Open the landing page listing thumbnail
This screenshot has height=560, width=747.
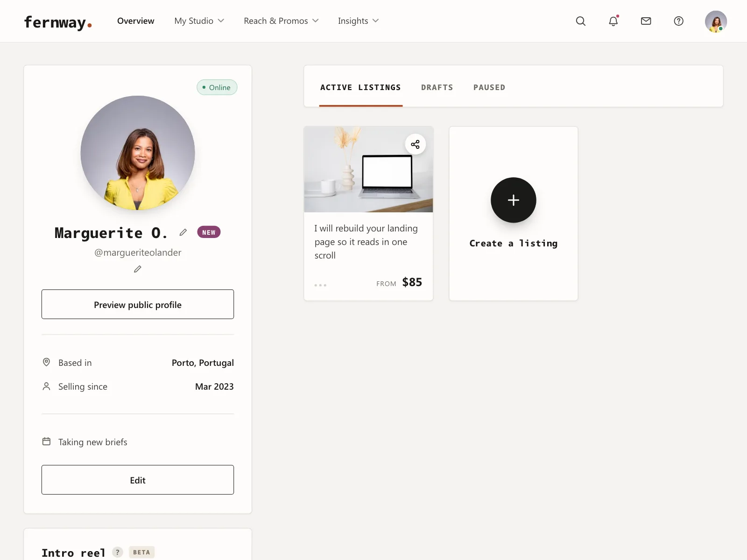pyautogui.click(x=368, y=169)
